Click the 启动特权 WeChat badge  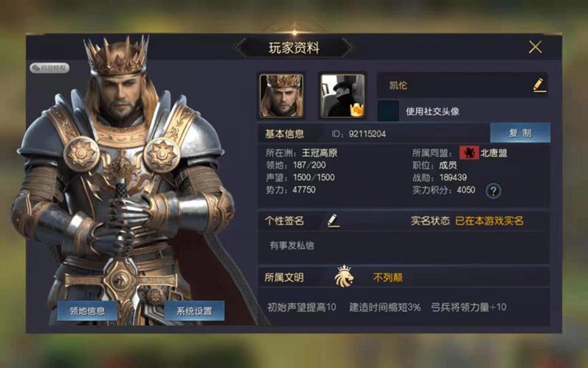coord(49,68)
